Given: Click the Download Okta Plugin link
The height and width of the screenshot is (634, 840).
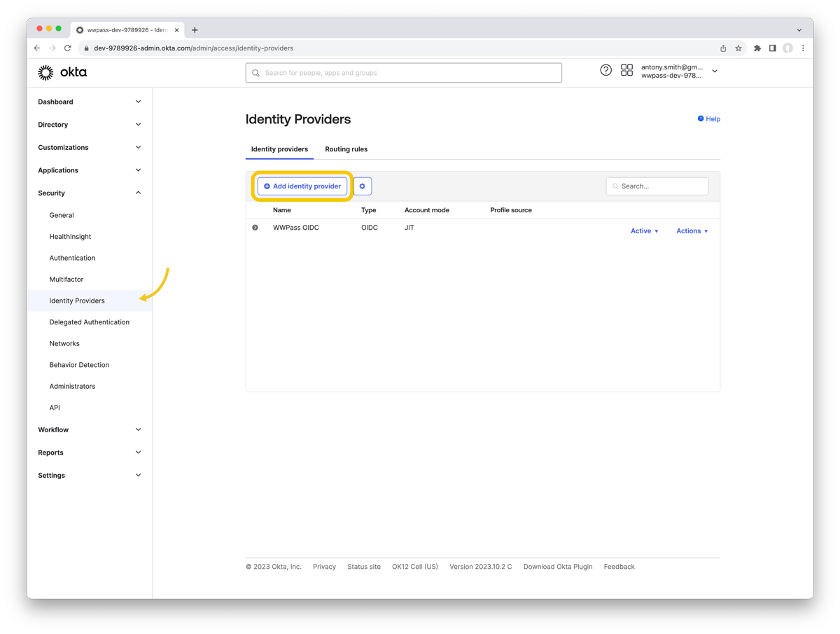Looking at the screenshot, I should [557, 567].
